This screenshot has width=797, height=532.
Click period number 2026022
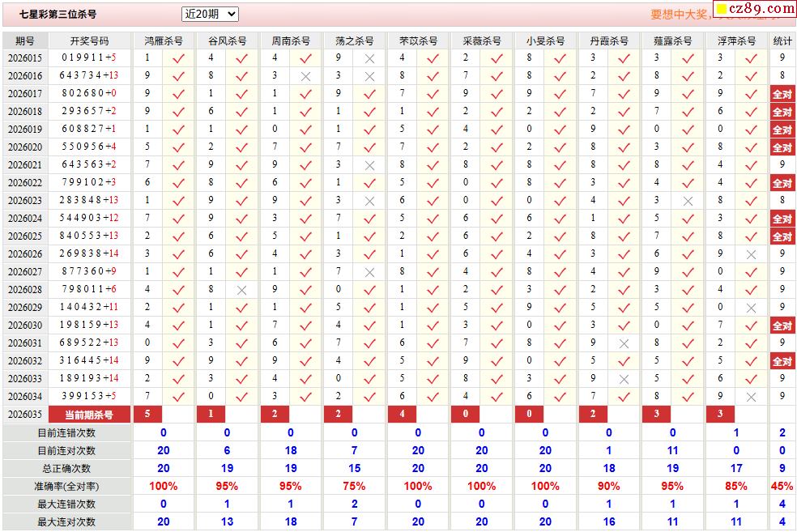click(25, 183)
